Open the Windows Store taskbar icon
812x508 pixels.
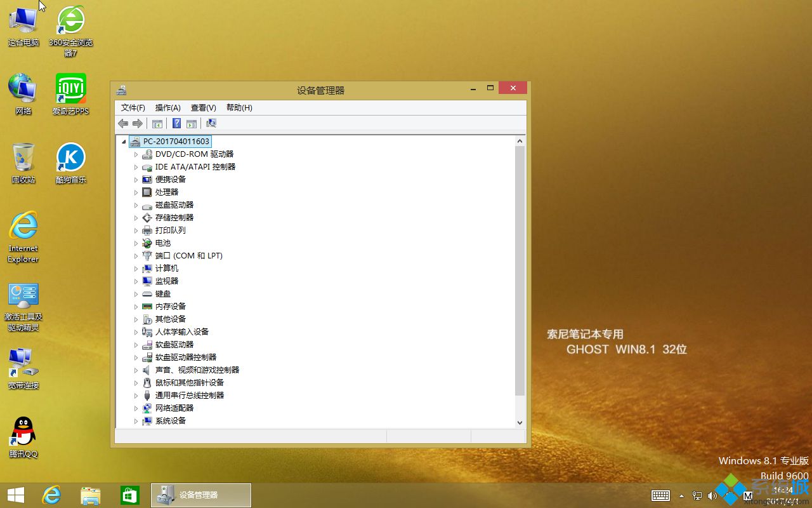click(130, 495)
